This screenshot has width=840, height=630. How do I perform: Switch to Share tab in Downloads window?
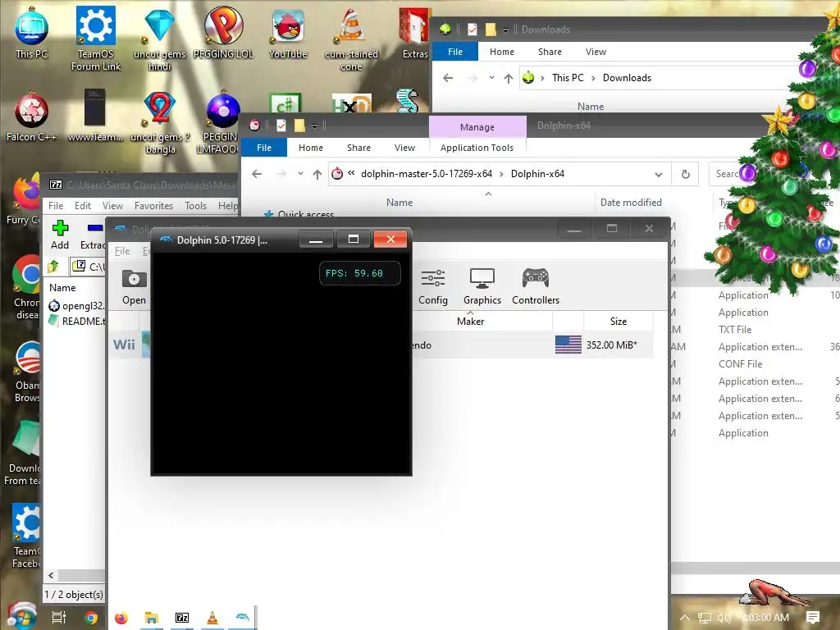pyautogui.click(x=550, y=52)
